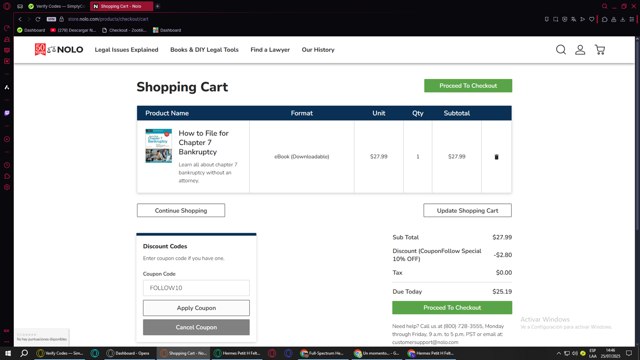Reload the page with the refresh icon
This screenshot has height=360, width=640.
click(38, 19)
